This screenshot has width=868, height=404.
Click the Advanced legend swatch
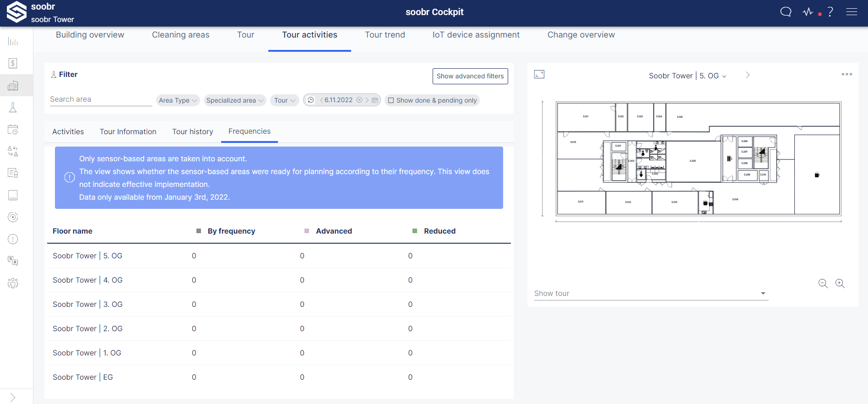tap(307, 231)
